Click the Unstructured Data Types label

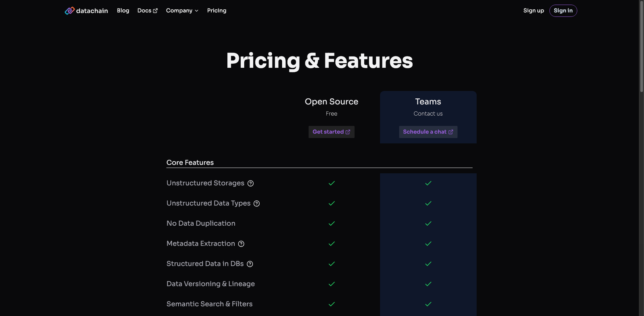point(208,203)
